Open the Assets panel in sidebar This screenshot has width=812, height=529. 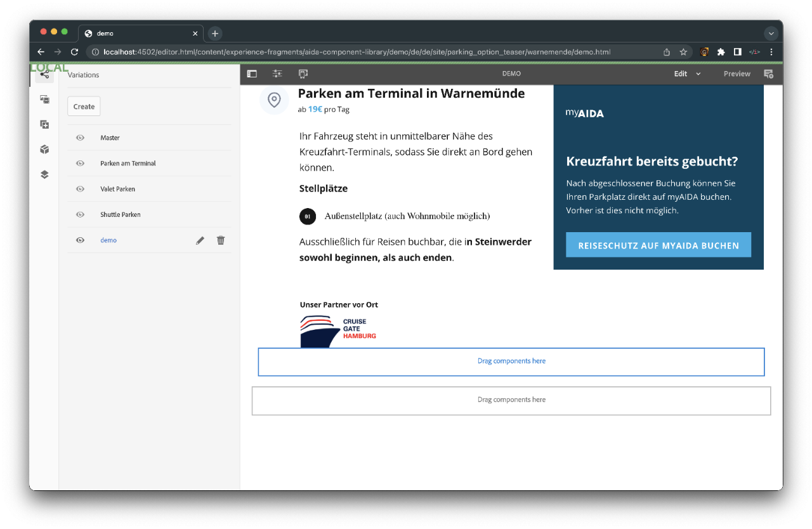[44, 100]
